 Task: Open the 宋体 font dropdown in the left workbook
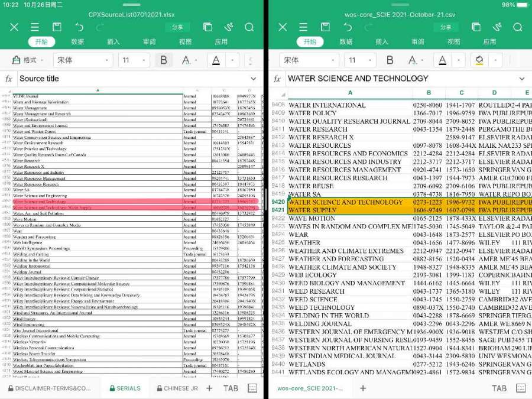pos(83,60)
